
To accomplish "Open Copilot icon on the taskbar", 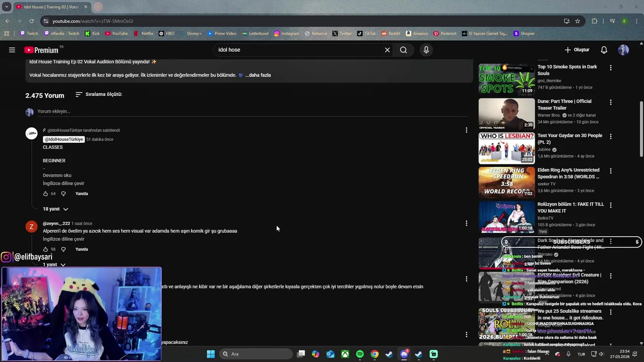I will click(x=315, y=354).
